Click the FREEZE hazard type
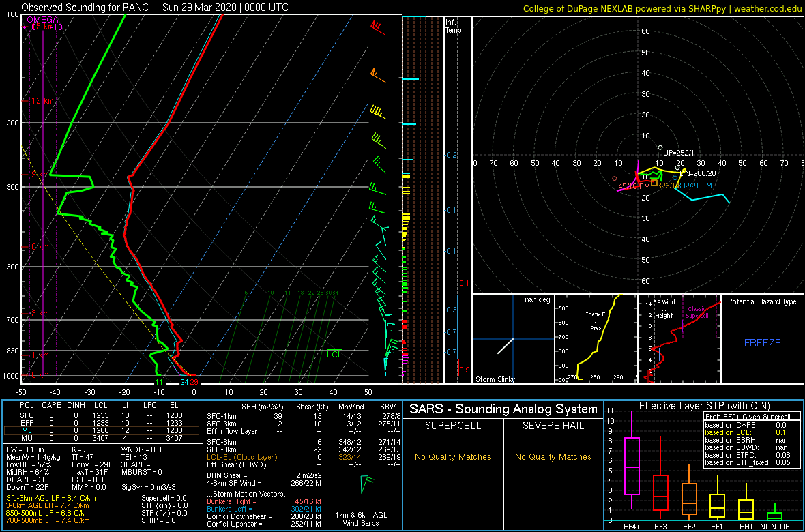The width and height of the screenshot is (805, 532). tap(763, 342)
